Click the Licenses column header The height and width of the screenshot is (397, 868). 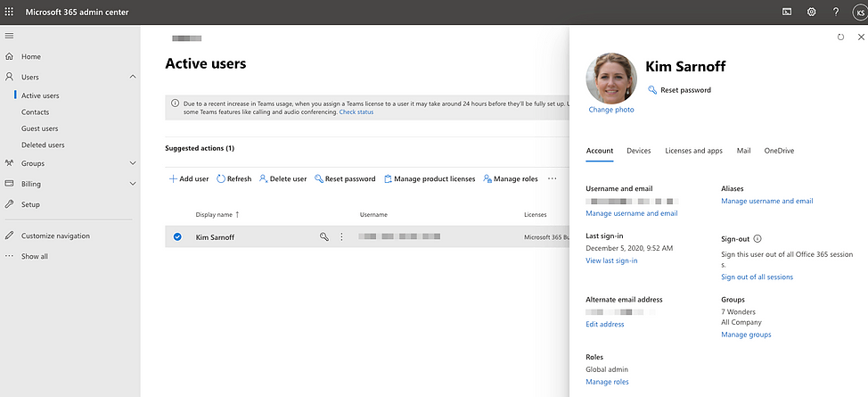point(536,215)
